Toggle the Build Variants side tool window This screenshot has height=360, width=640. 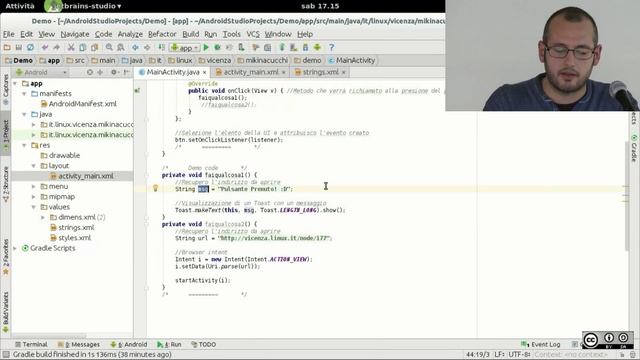(x=6, y=312)
